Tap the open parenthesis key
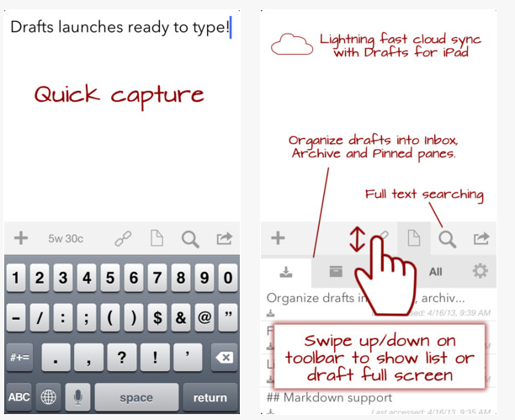 (x=110, y=317)
